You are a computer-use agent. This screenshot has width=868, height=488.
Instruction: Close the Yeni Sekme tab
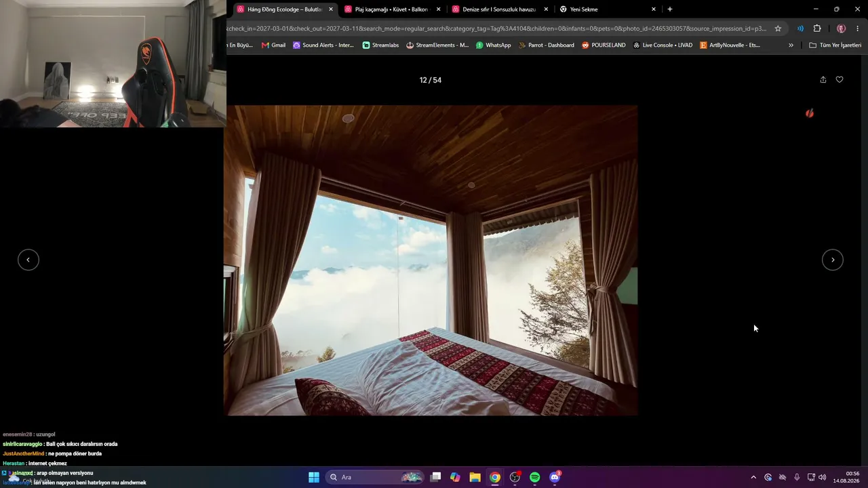[654, 9]
